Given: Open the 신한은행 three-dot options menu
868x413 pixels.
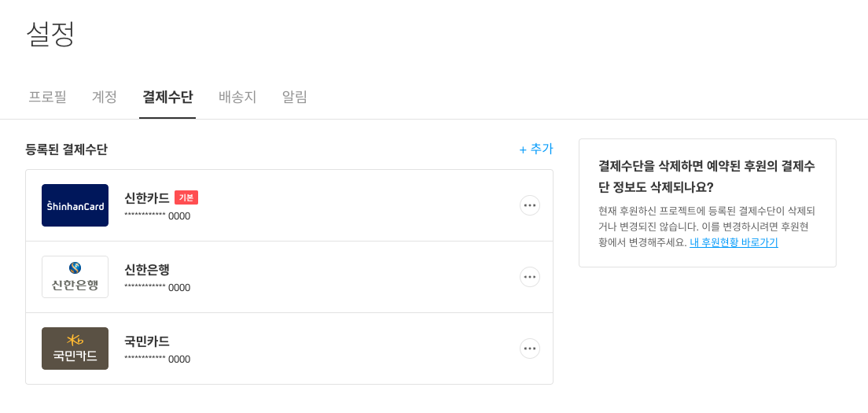Looking at the screenshot, I should pos(530,277).
